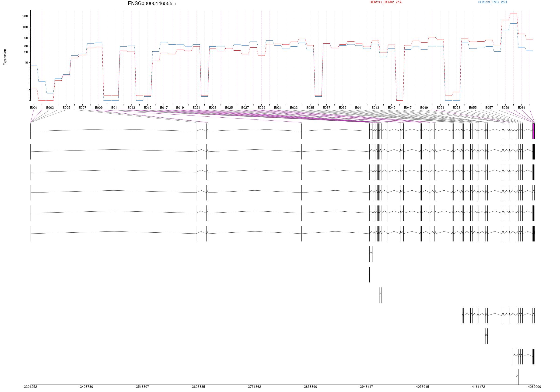560x392 pixels.
Task: Click exon bin label E053
Action: (x=457, y=108)
